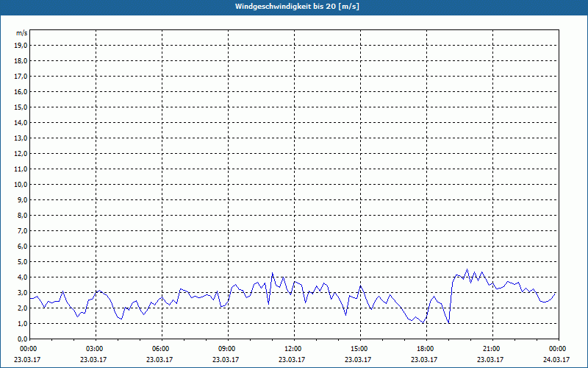Image resolution: width=588 pixels, height=368 pixels.
Task: Click the 18,0 y-axis value
Action: pos(21,61)
